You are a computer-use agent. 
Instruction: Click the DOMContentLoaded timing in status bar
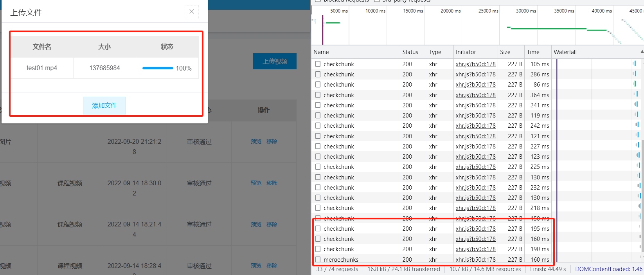pos(609,269)
